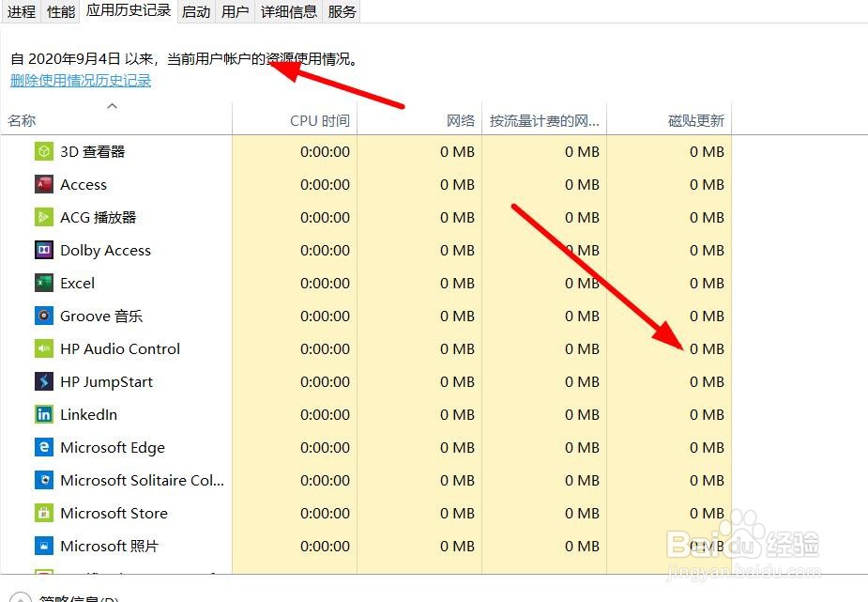Click the ACG 播放器 app icon

(x=44, y=217)
